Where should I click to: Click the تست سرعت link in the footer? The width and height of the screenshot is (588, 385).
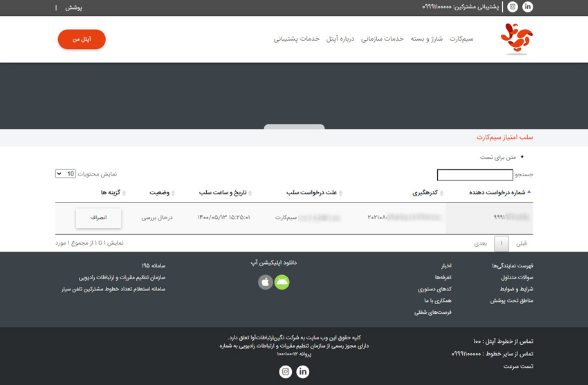pos(518,366)
